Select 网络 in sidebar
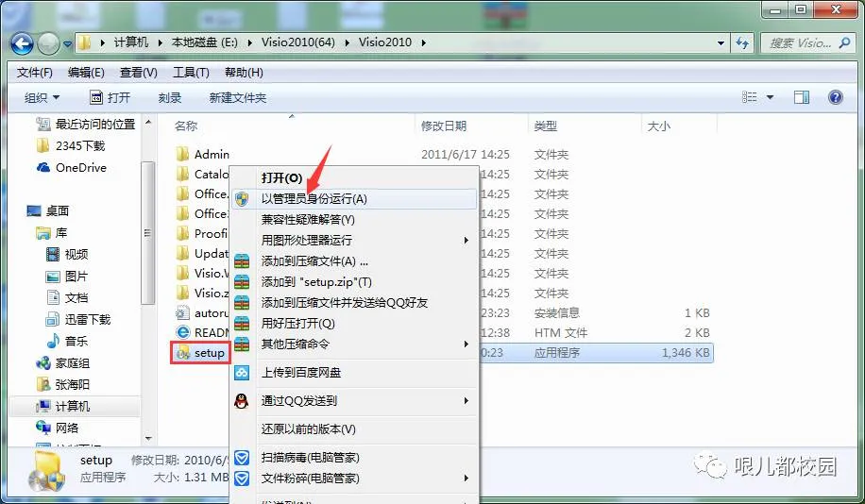 tap(57, 428)
